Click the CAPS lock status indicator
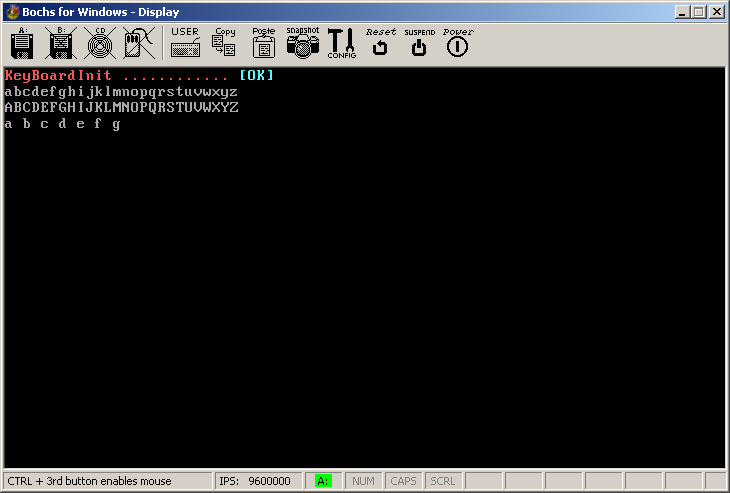 pyautogui.click(x=404, y=481)
